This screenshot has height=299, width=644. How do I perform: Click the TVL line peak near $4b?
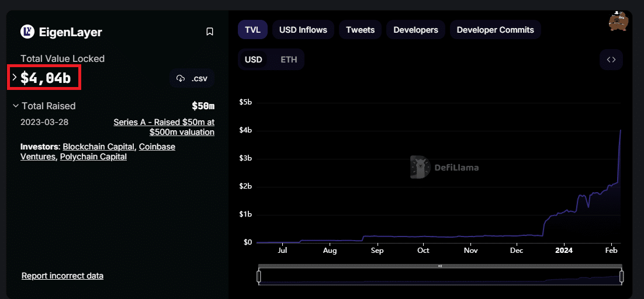[620, 130]
